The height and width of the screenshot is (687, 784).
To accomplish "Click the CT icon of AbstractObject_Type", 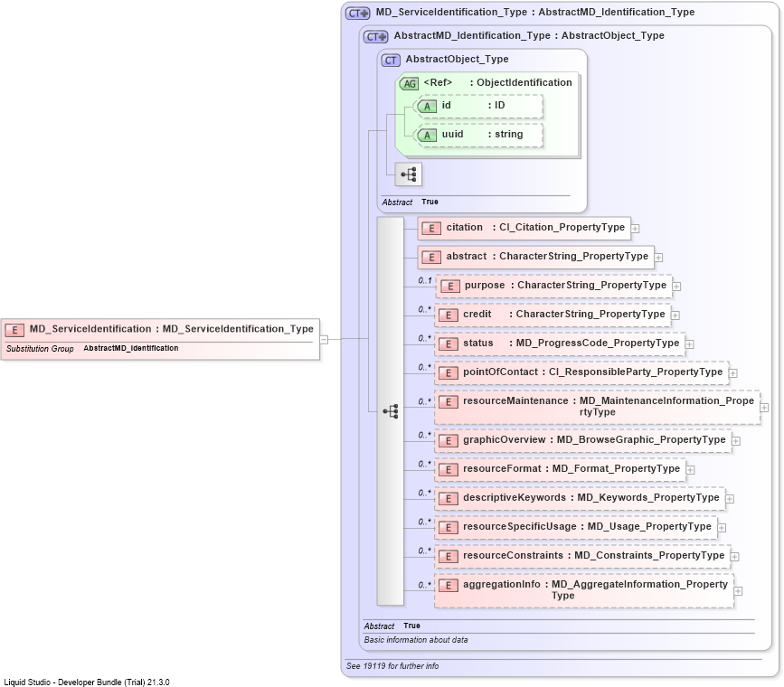I will 391,61.
